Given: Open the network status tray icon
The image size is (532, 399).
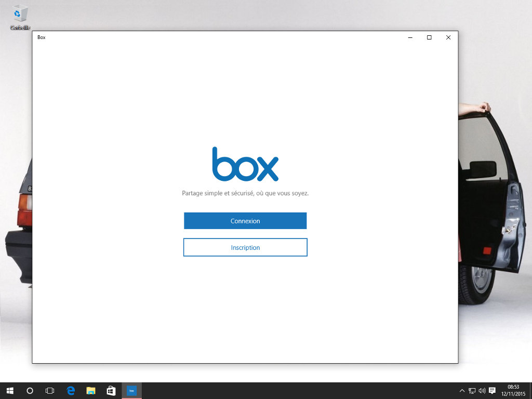Looking at the screenshot, I should (472, 391).
